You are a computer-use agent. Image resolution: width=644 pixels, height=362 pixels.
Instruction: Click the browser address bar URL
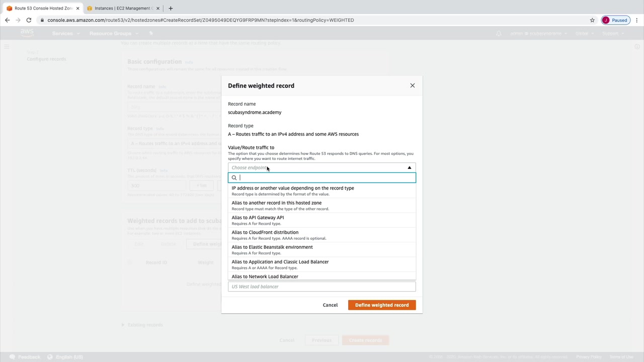tap(201, 20)
